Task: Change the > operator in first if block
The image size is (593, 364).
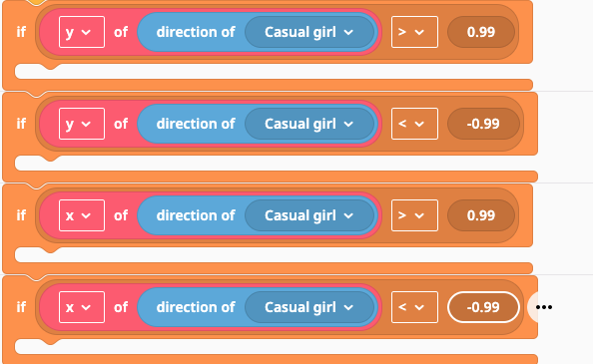Action: point(414,32)
